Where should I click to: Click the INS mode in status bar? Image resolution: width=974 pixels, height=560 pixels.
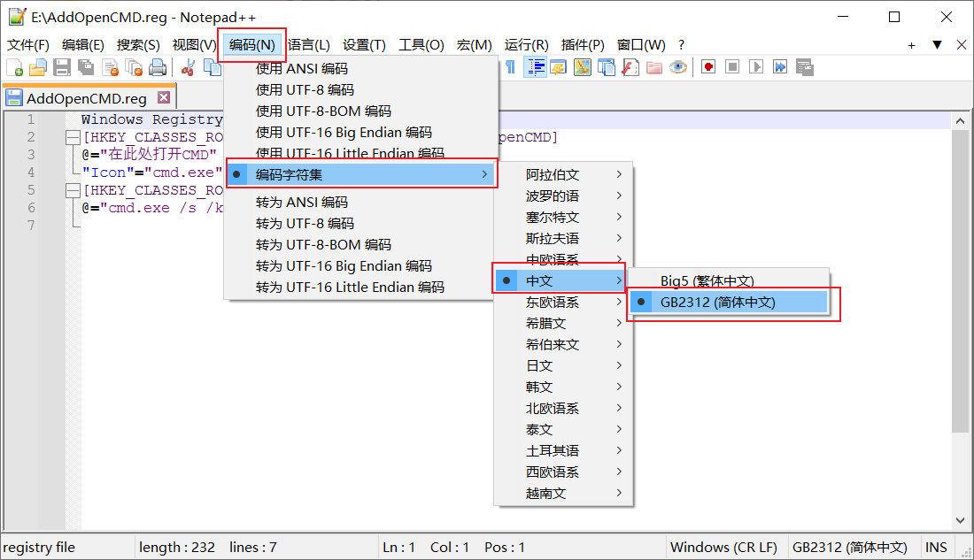pos(936,547)
